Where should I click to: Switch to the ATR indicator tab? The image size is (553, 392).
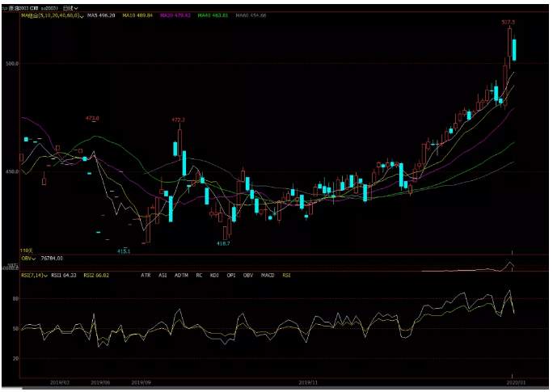point(146,275)
